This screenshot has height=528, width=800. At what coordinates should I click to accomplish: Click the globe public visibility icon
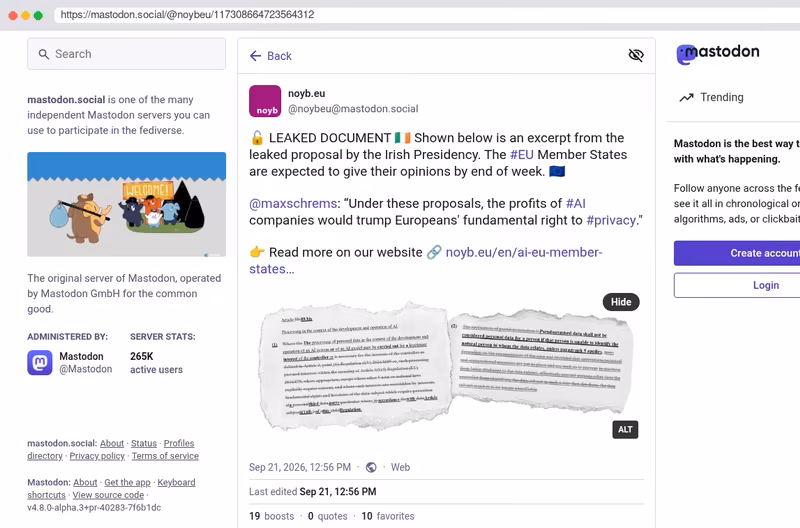click(x=371, y=467)
